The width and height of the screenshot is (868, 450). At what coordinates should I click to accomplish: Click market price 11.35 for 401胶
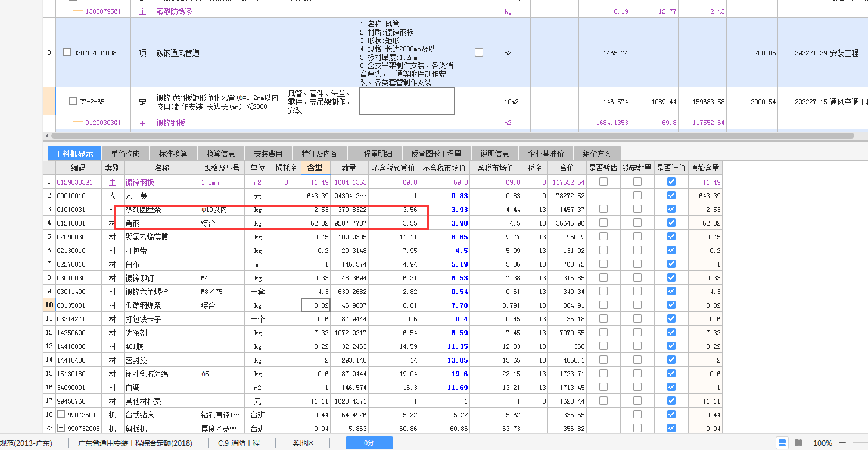[444, 346]
